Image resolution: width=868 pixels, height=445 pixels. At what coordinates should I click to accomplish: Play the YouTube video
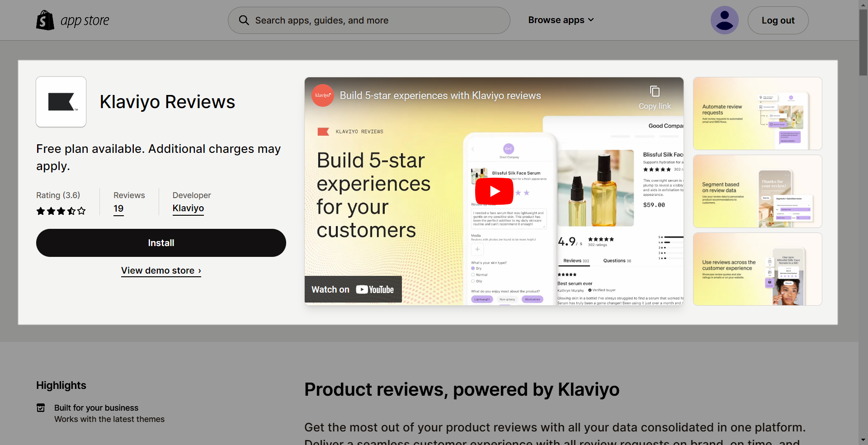[x=494, y=191]
